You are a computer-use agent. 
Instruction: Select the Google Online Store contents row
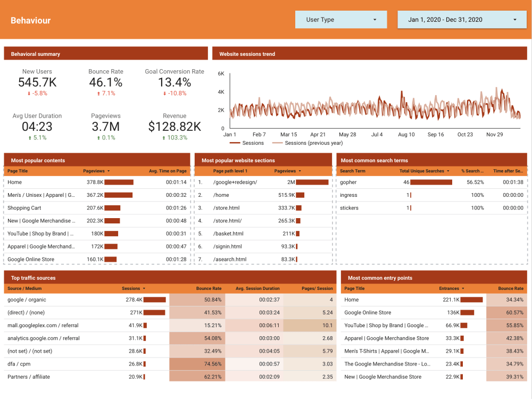coord(97,260)
